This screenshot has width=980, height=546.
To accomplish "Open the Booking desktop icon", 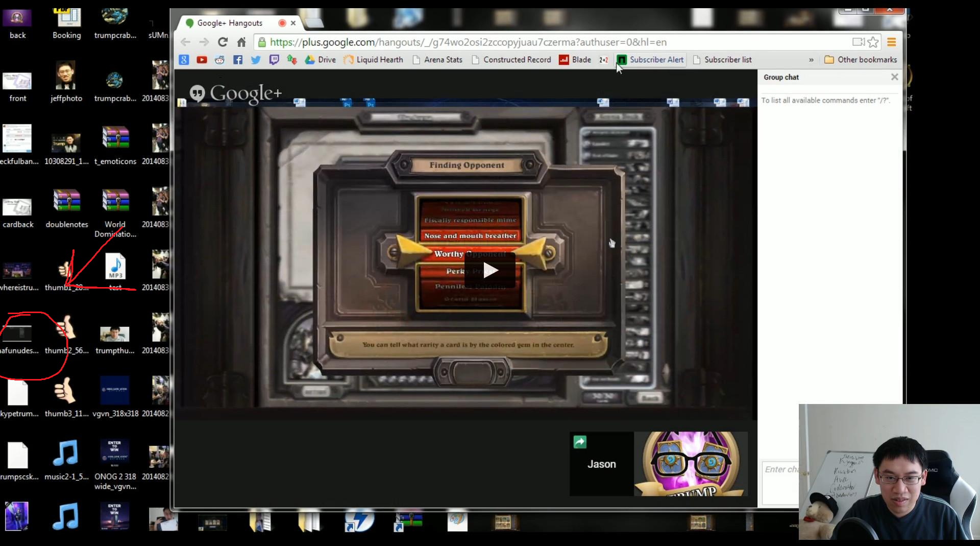I will point(67,23).
